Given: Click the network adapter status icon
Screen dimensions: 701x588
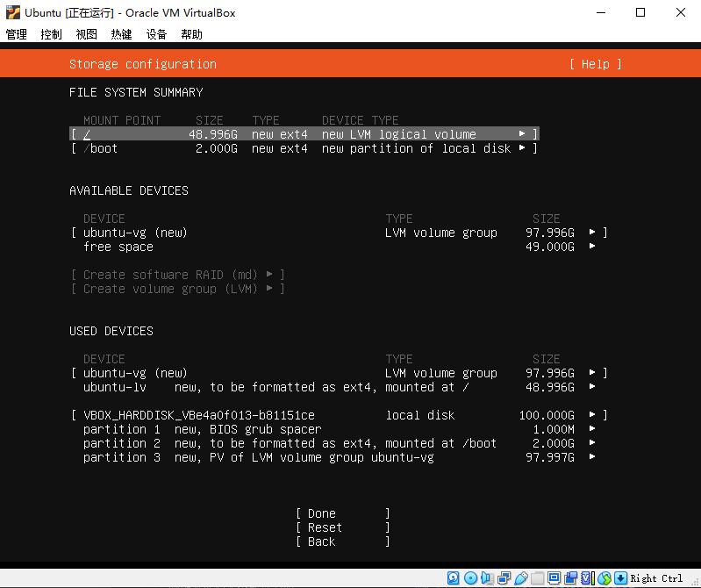Looking at the screenshot, I should click(x=504, y=577).
